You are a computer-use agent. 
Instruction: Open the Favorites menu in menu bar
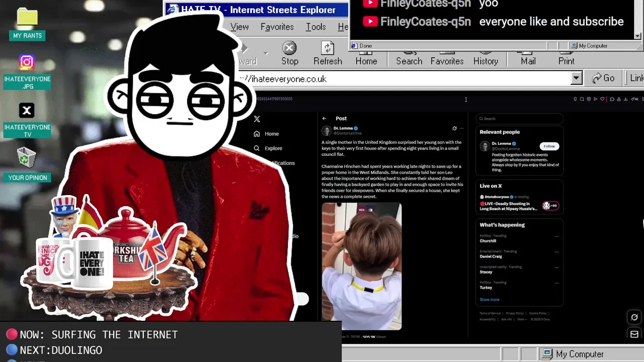click(x=277, y=27)
